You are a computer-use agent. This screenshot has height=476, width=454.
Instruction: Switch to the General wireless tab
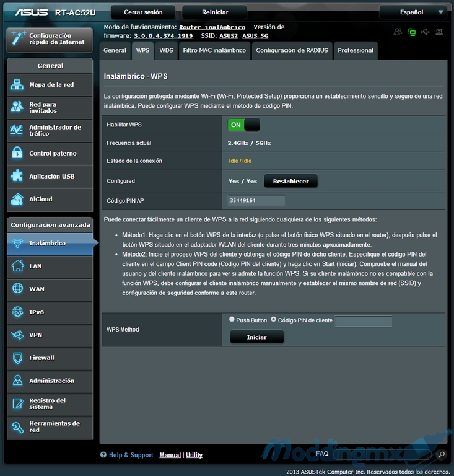[115, 50]
